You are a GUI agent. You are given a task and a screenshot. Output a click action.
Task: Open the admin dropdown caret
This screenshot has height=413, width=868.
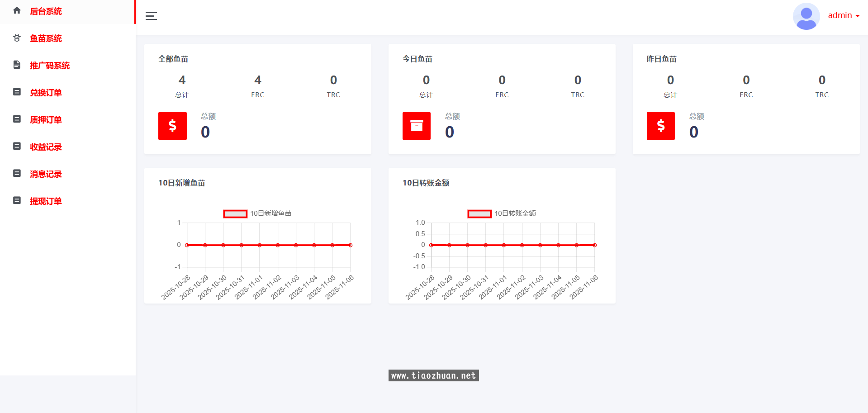click(x=857, y=16)
